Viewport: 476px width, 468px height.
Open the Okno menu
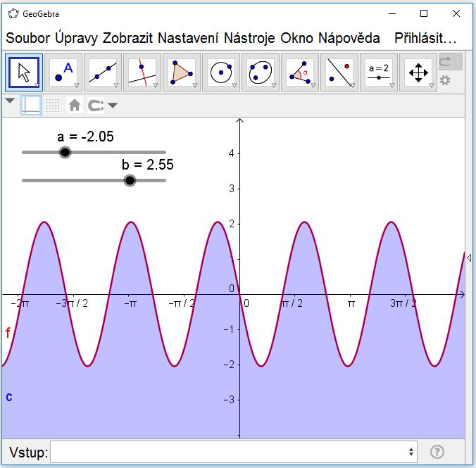click(296, 38)
